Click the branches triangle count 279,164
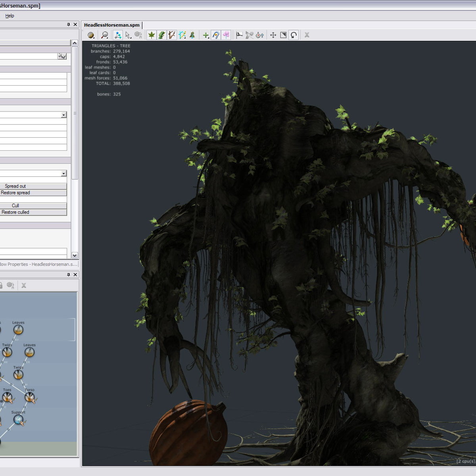This screenshot has width=476, height=476. [x=121, y=51]
